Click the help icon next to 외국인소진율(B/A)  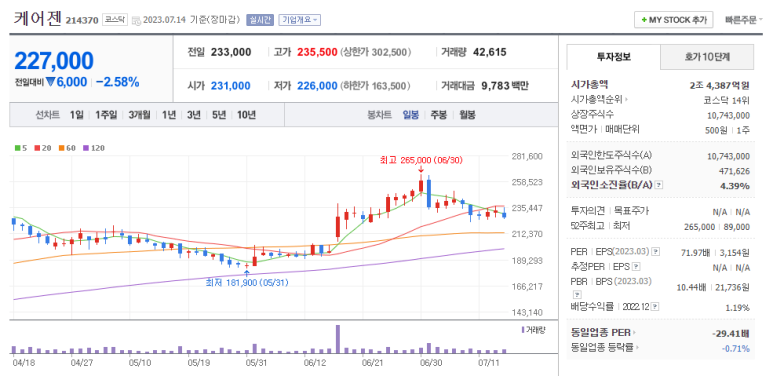pos(659,185)
